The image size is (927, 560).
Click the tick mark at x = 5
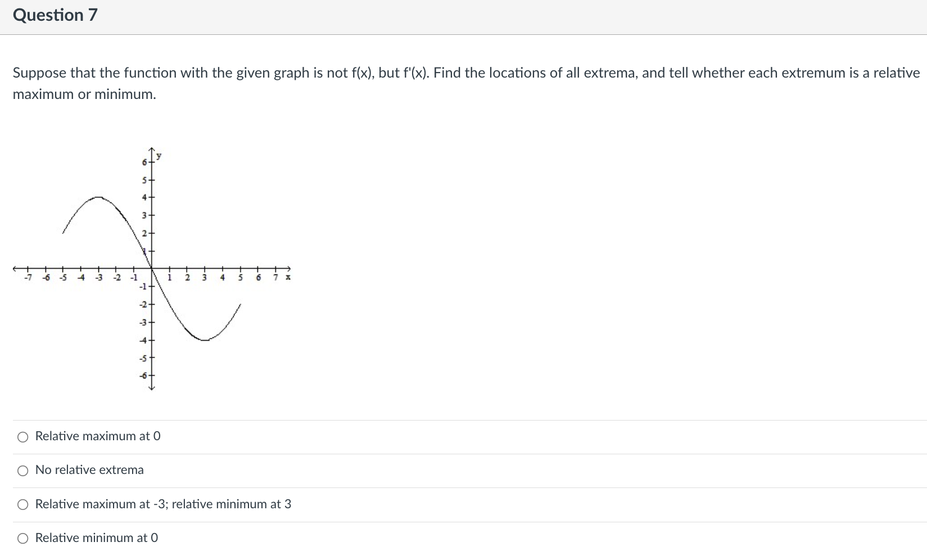click(x=239, y=269)
